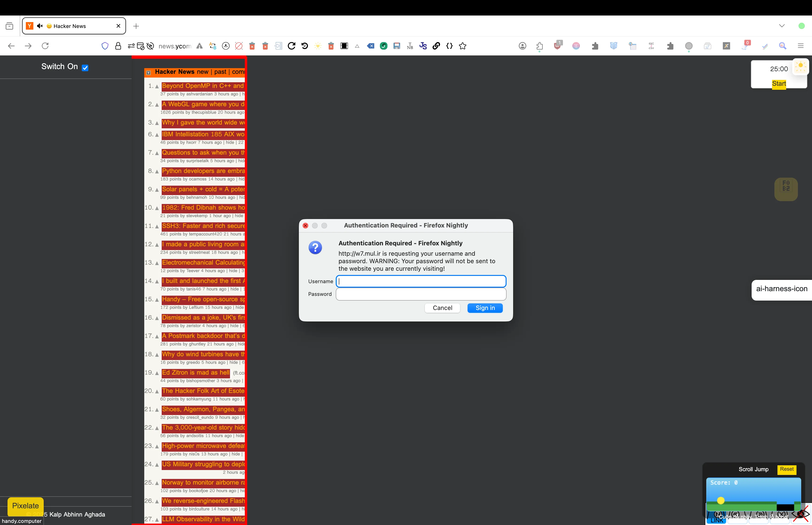Open the Firefox hamburger menu
This screenshot has height=525, width=812.
tap(801, 46)
